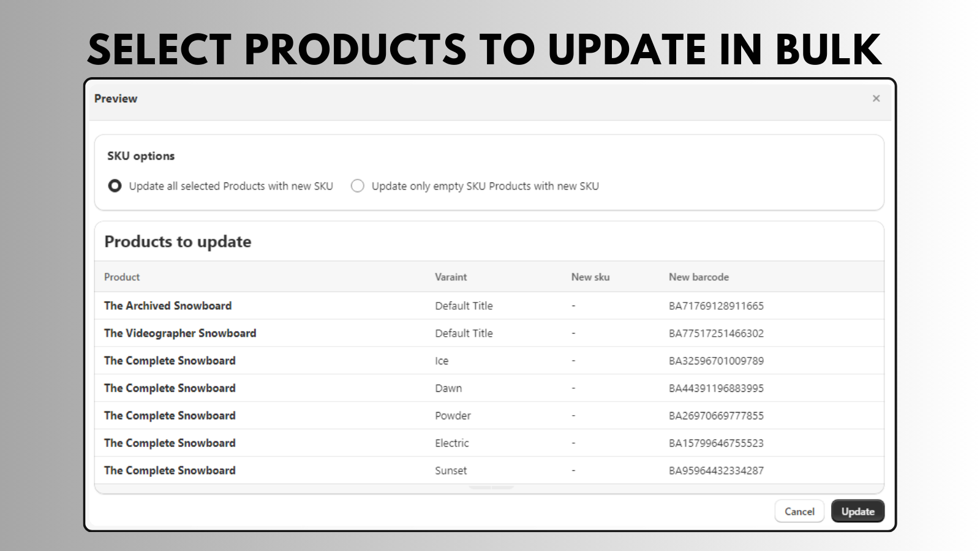Viewport: 980px width, 551px height.
Task: Click the Electric variant row
Action: click(452, 443)
